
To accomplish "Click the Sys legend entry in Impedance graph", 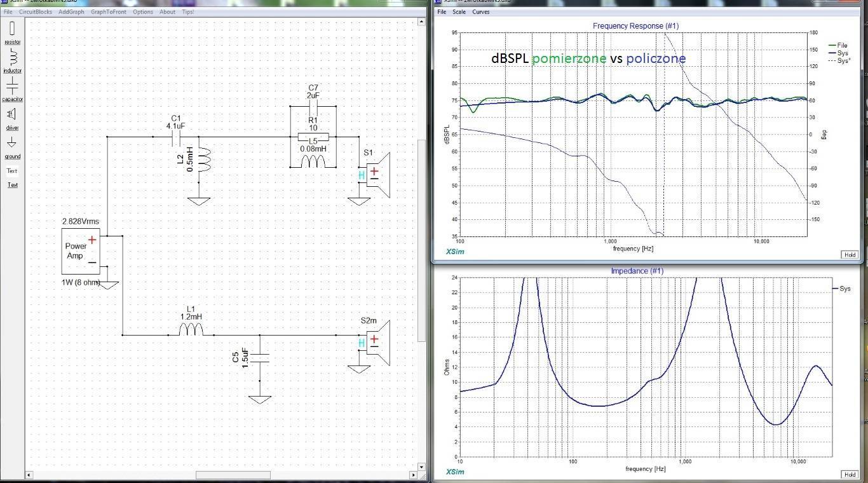I will coord(841,289).
